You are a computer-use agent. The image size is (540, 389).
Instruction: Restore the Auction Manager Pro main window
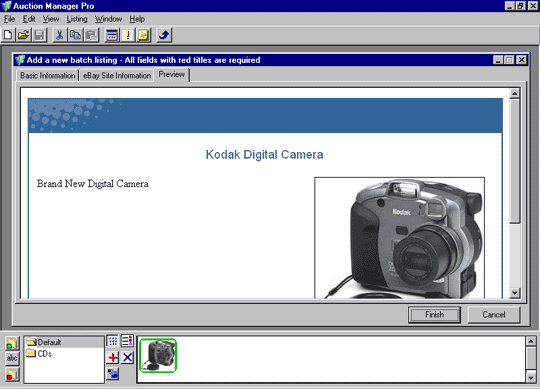pyautogui.click(x=521, y=6)
